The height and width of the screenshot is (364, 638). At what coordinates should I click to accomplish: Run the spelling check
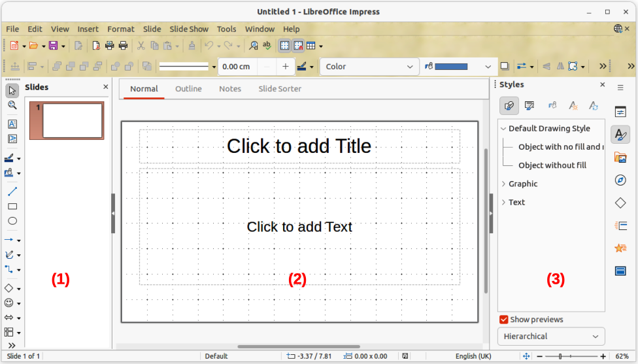pyautogui.click(x=267, y=46)
